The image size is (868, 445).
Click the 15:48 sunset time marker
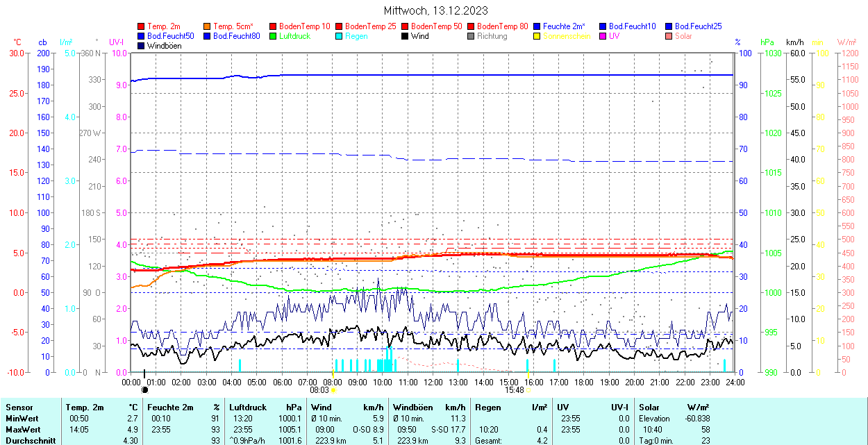tap(515, 390)
